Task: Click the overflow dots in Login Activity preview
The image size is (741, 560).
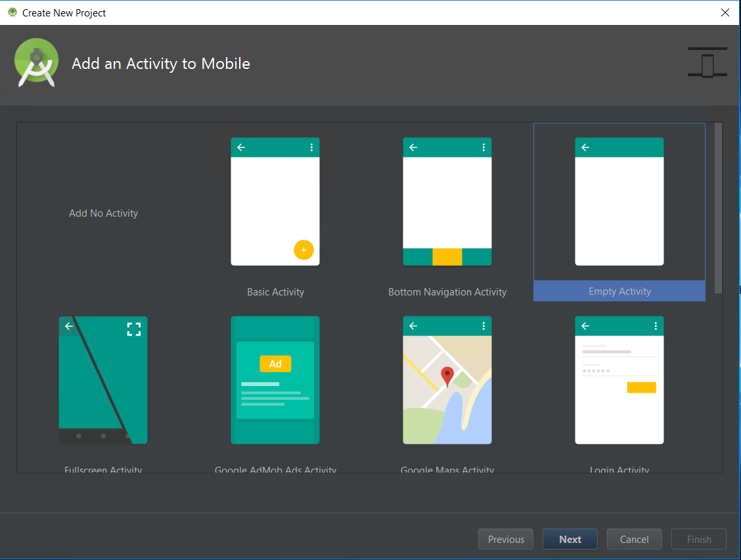Action: pos(656,326)
